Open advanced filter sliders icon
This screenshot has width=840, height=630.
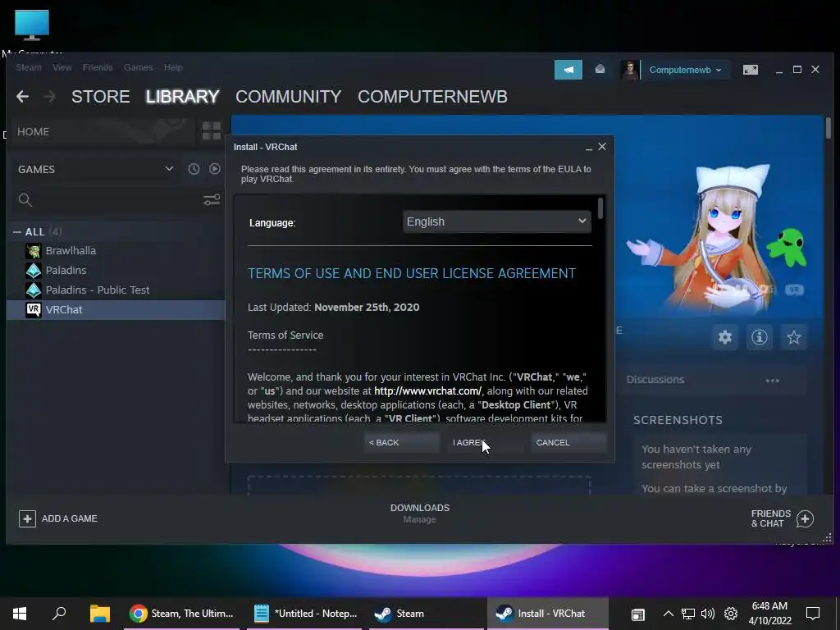212,200
